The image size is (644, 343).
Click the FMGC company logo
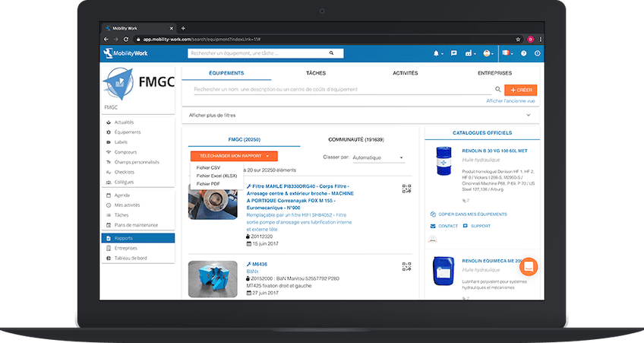138,84
